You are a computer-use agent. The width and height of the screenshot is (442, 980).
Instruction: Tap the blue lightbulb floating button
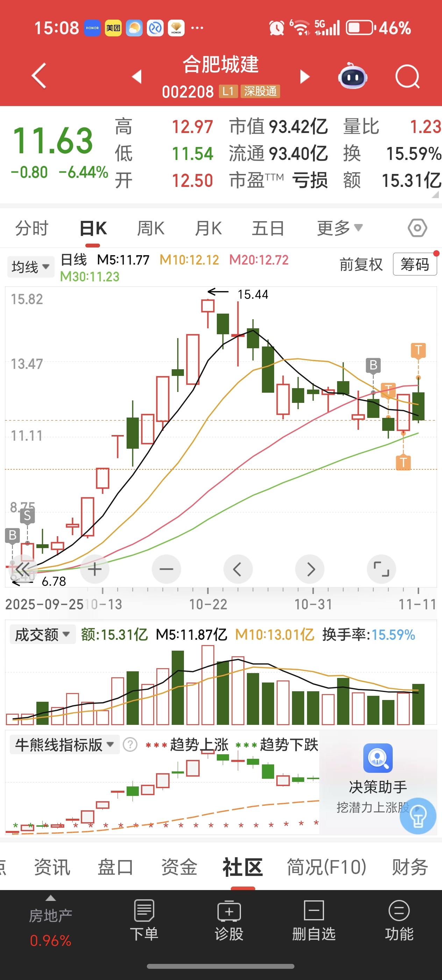point(418,815)
